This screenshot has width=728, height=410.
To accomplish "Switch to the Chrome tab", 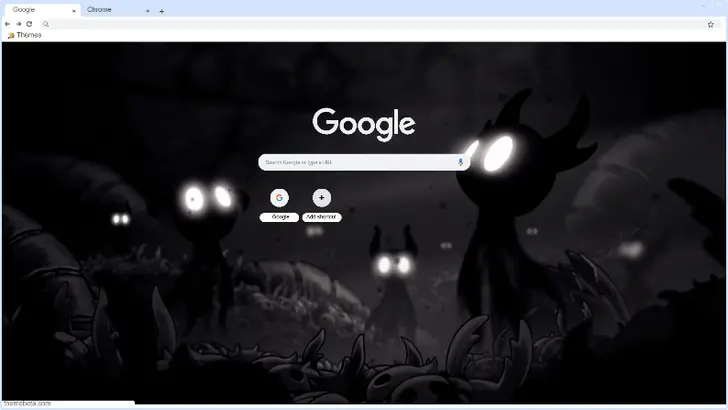I will tap(117, 10).
